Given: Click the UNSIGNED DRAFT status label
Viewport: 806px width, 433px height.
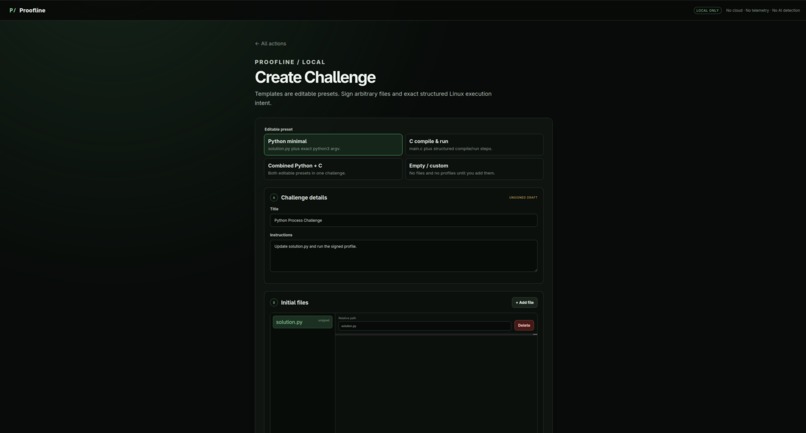Looking at the screenshot, I should tap(523, 197).
